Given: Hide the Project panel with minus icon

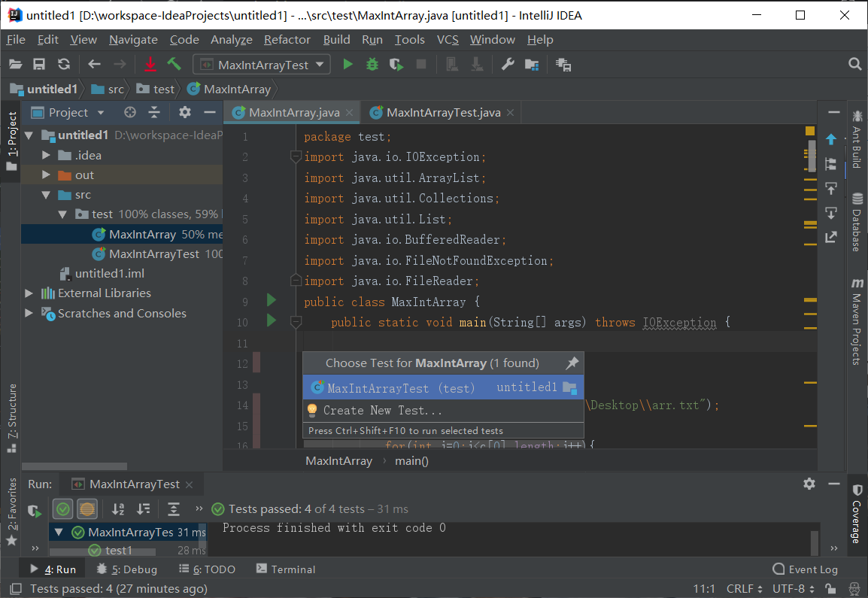Looking at the screenshot, I should (x=210, y=112).
